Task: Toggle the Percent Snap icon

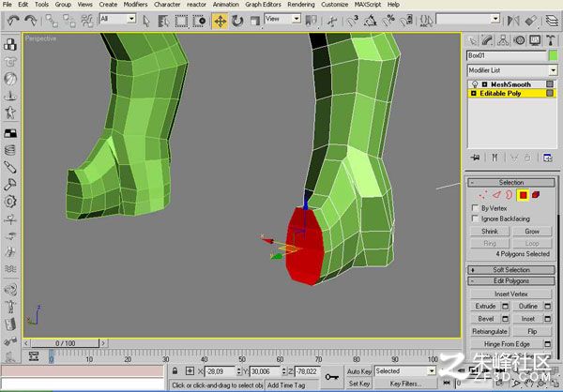Action: tap(388, 22)
